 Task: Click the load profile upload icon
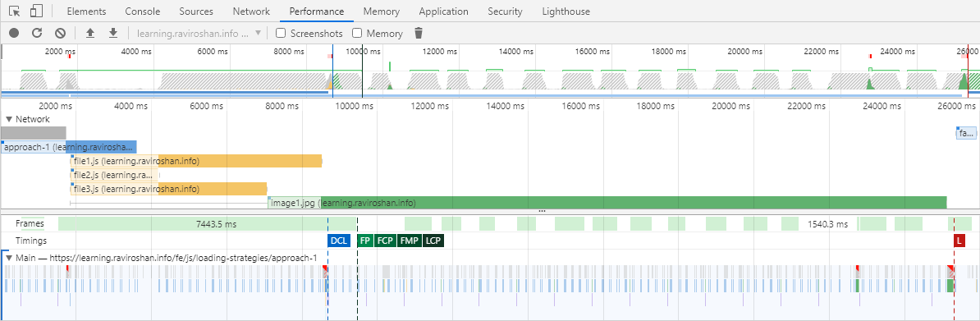pyautogui.click(x=90, y=33)
